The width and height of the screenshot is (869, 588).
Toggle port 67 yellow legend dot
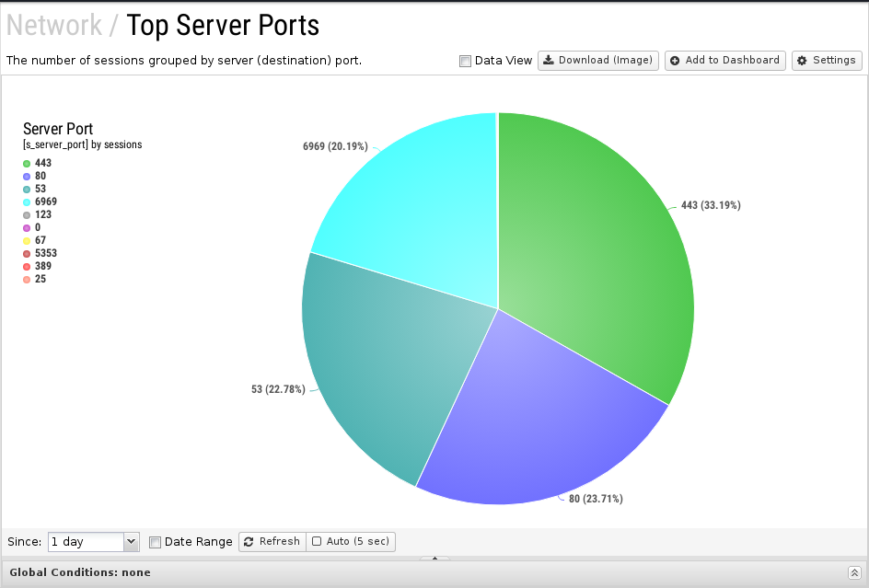click(x=27, y=240)
